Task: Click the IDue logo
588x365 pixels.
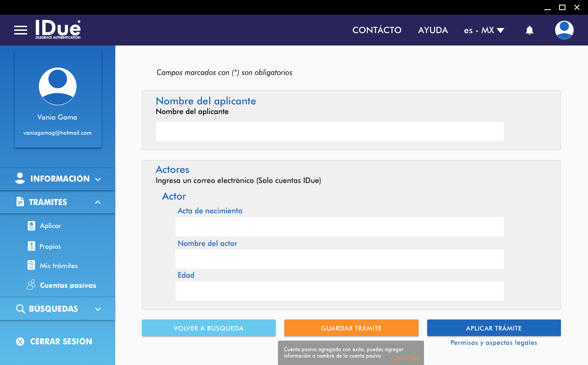Action: (x=58, y=29)
